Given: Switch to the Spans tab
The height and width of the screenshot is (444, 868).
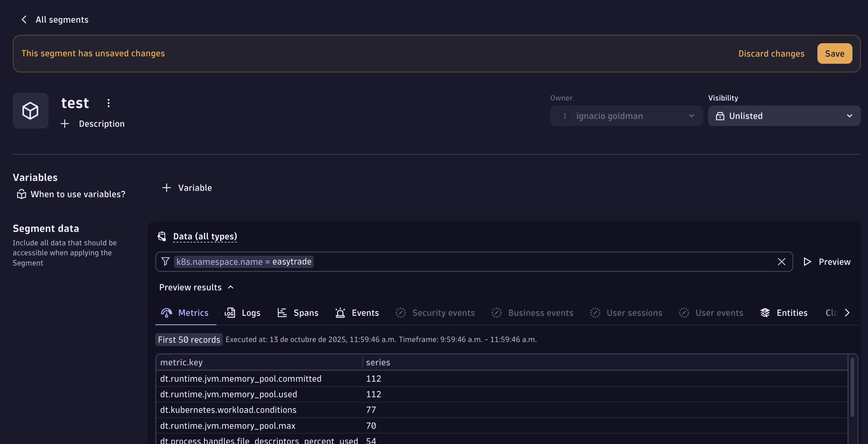Looking at the screenshot, I should [x=298, y=313].
